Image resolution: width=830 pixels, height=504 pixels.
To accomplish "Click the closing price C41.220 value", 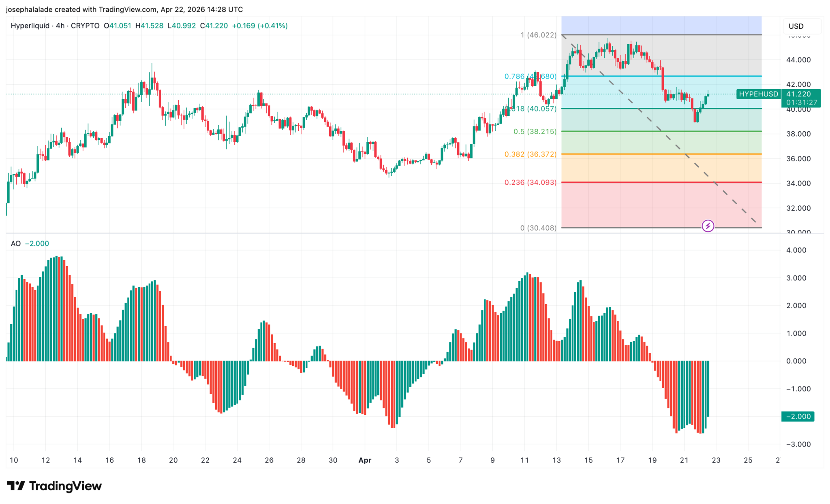I will [214, 26].
